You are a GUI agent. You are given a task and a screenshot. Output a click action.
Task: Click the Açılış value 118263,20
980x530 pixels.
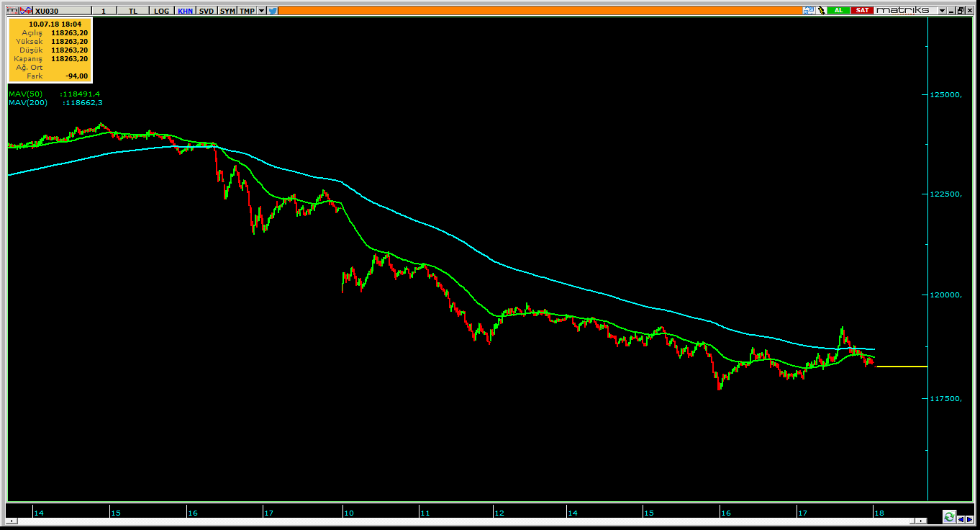tap(69, 32)
